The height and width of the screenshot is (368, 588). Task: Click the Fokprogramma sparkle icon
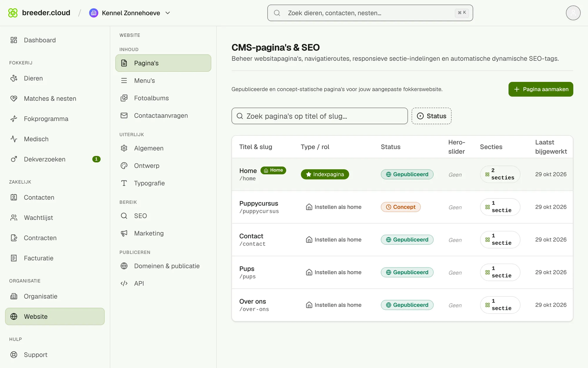click(x=14, y=119)
